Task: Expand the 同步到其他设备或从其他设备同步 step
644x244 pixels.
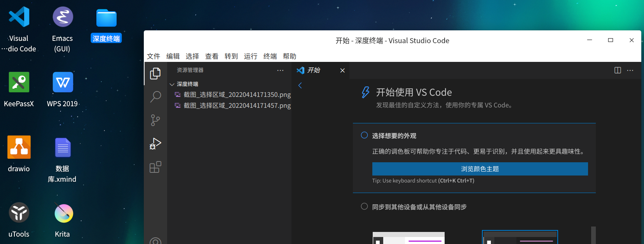Action: pos(419,207)
